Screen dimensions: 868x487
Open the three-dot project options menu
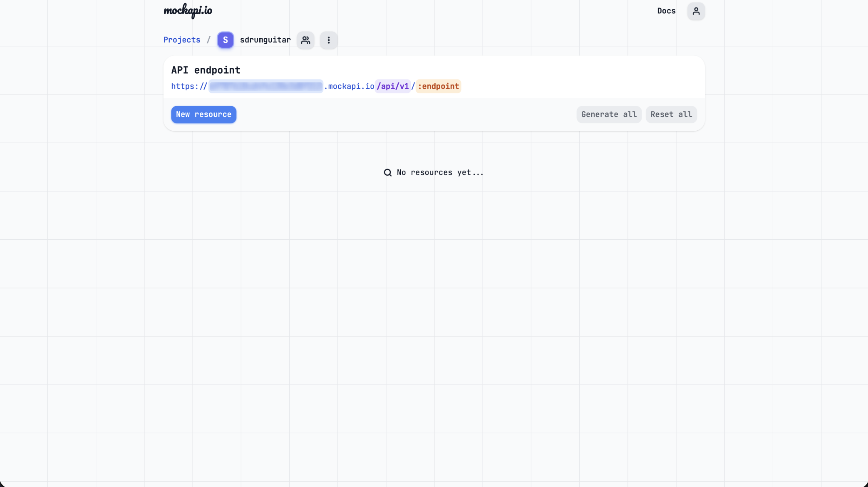tap(328, 40)
